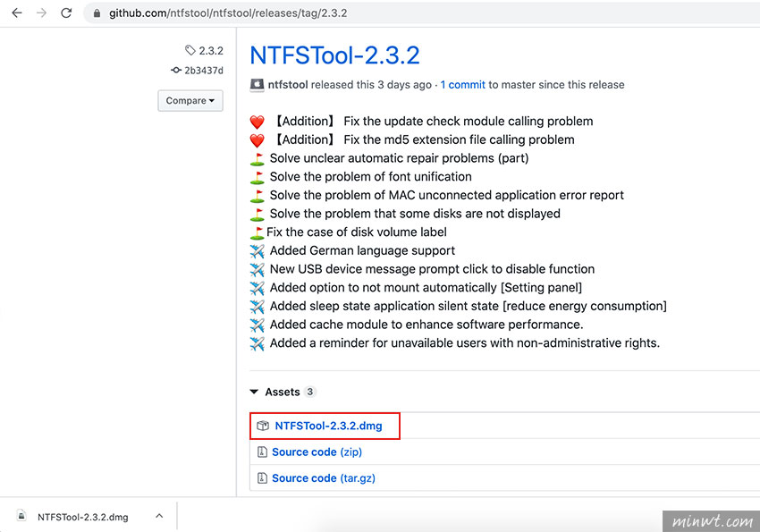The image size is (760, 532).
Task: Select the tag icon beside 2.3.2
Action: click(190, 50)
